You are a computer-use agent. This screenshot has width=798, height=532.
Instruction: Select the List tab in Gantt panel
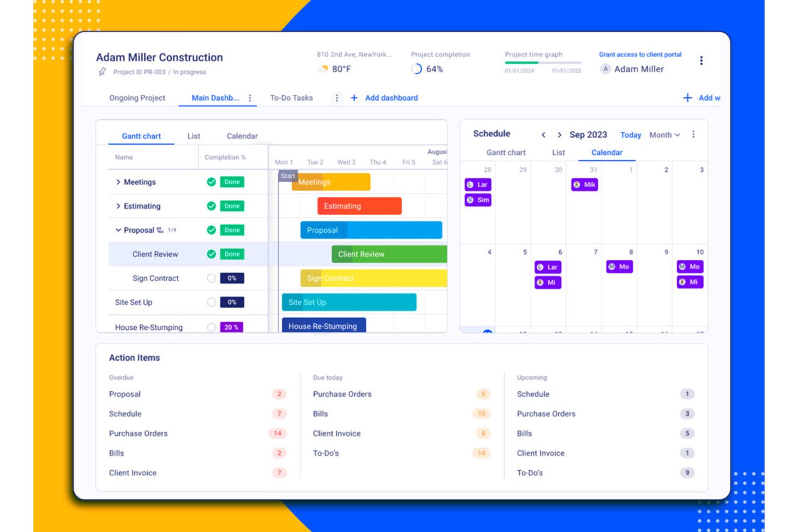click(x=194, y=136)
